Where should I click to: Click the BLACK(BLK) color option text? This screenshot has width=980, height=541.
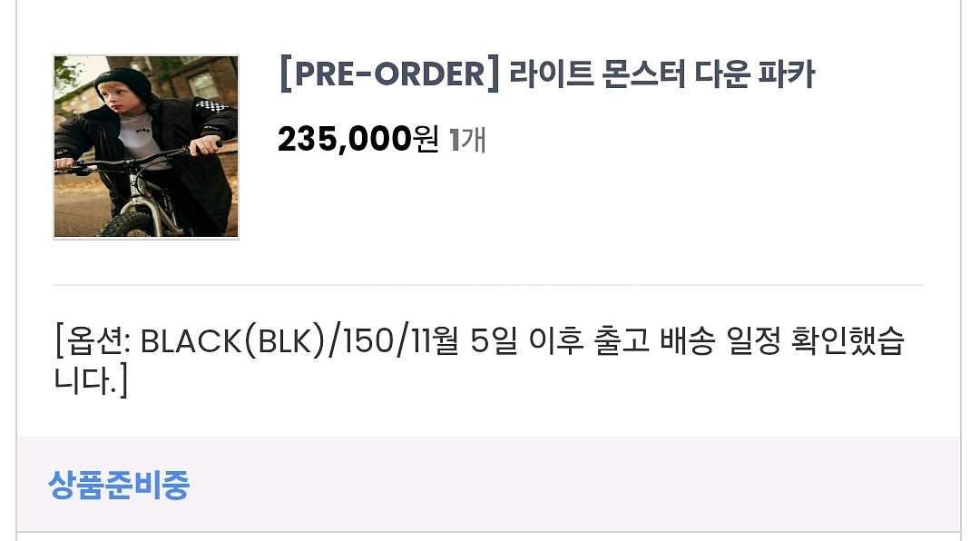232,341
